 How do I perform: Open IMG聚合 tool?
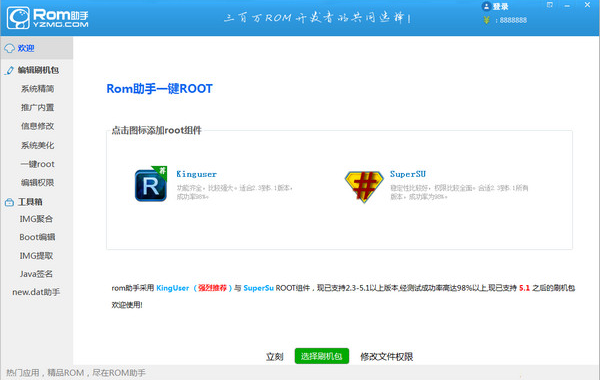tap(36, 219)
